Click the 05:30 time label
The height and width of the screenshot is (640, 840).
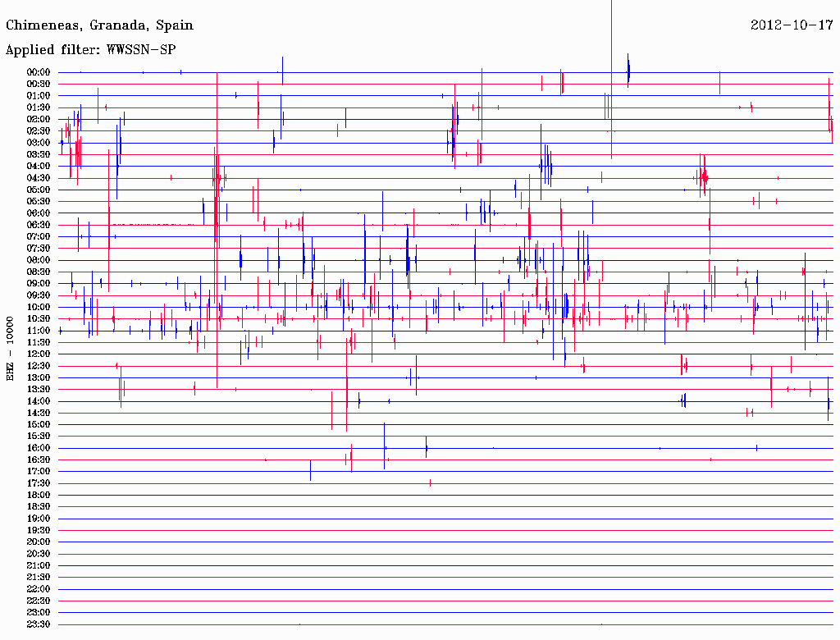[x=39, y=201]
